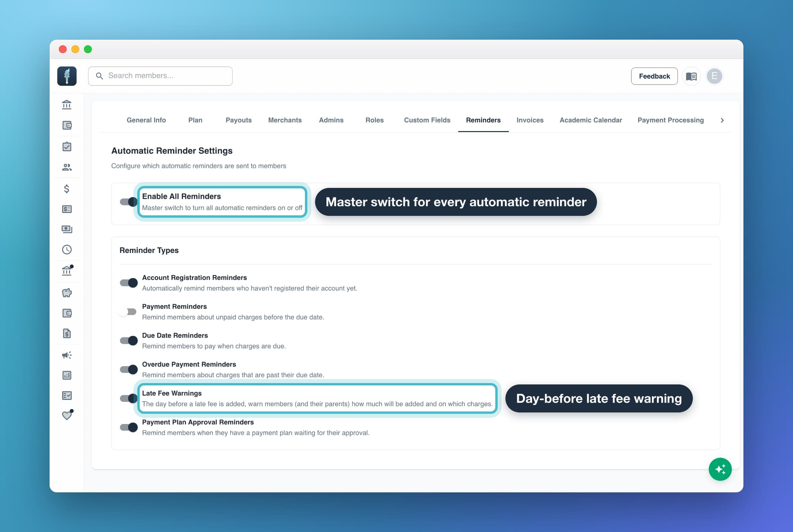The height and width of the screenshot is (532, 793).
Task: Switch to the General Info tab
Action: click(146, 120)
